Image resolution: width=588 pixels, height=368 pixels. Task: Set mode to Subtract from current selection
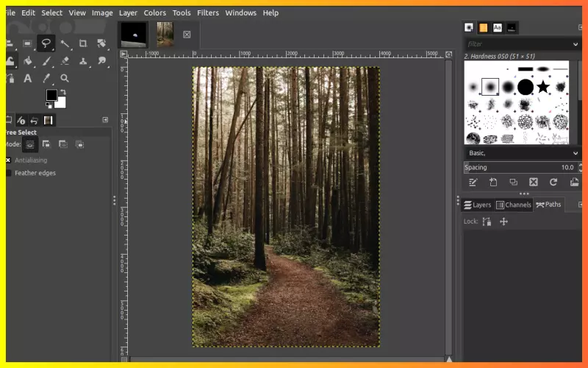63,144
